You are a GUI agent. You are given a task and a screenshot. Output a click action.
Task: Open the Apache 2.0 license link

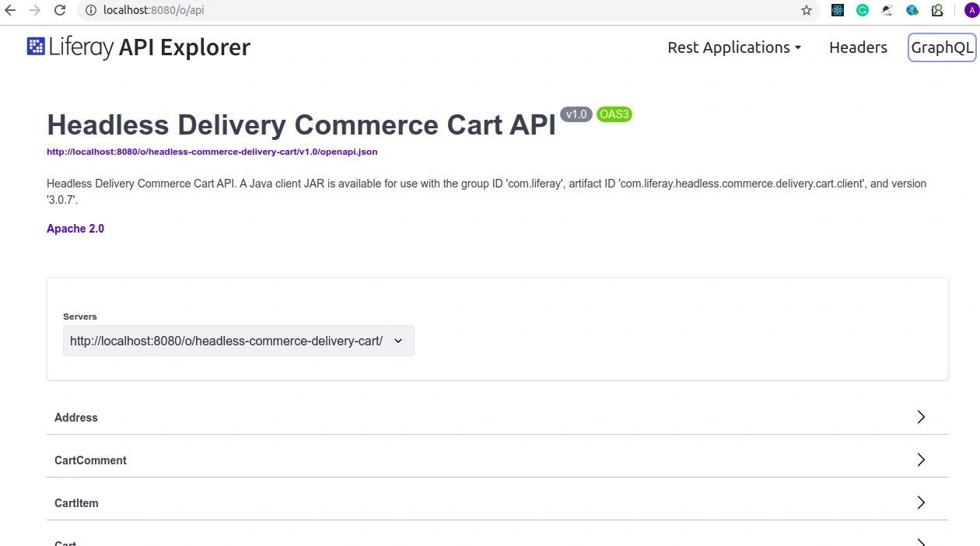(75, 229)
